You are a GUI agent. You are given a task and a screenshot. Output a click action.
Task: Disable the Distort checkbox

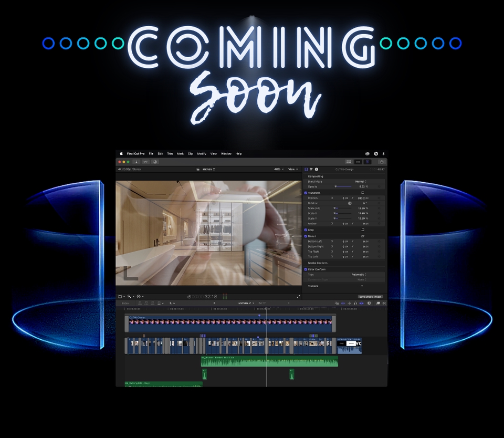click(306, 236)
